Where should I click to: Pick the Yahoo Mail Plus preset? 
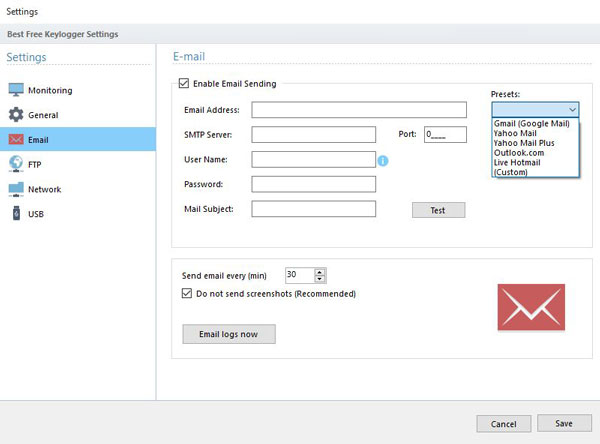click(x=524, y=143)
